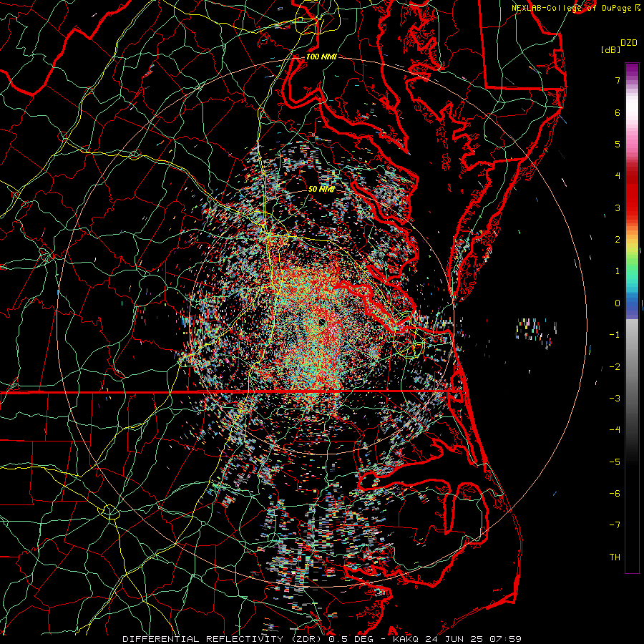Click the -6 value on color scale

point(615,494)
